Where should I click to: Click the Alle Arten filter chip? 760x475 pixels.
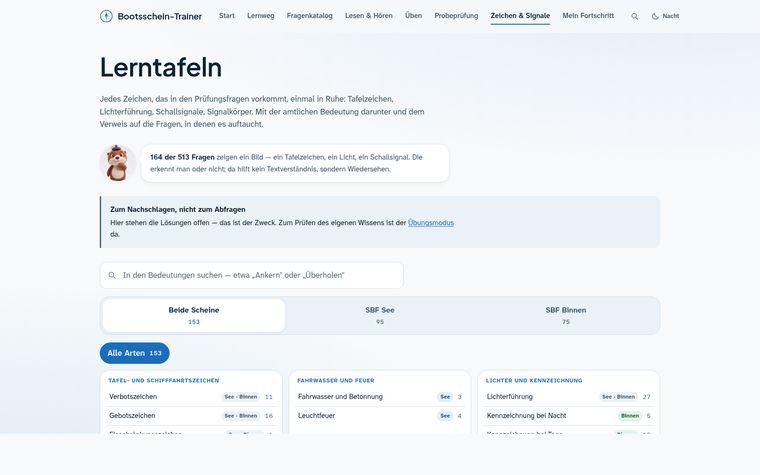(135, 353)
